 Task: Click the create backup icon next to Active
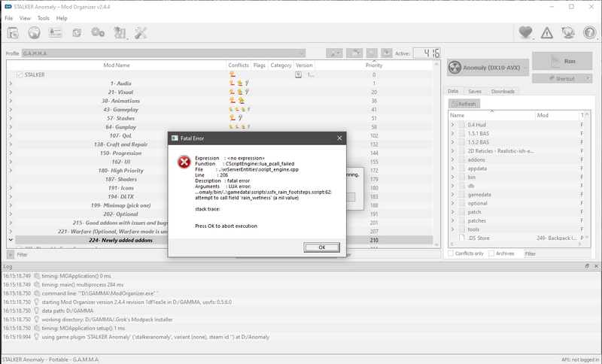387,53
